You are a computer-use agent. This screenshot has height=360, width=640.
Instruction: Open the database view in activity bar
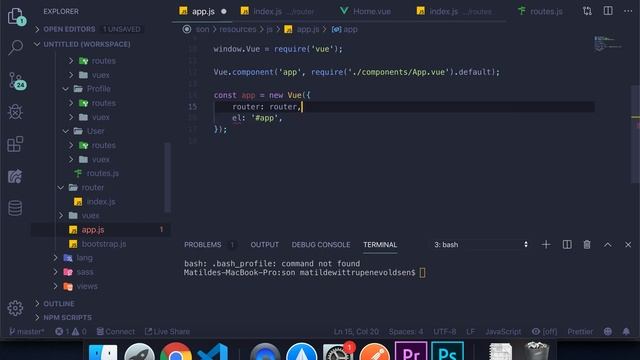(x=15, y=208)
